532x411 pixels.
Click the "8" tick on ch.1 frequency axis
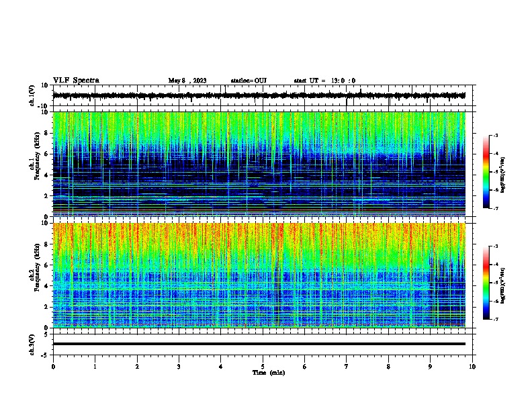(x=46, y=133)
